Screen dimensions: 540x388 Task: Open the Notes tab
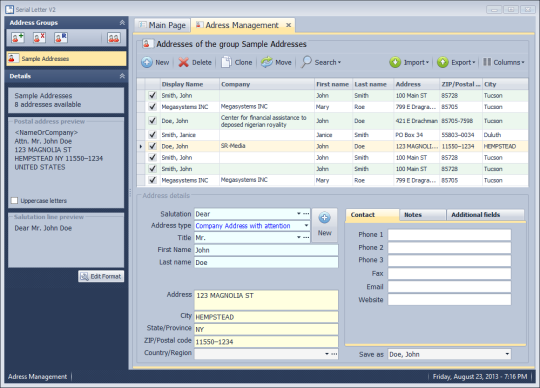pos(423,214)
